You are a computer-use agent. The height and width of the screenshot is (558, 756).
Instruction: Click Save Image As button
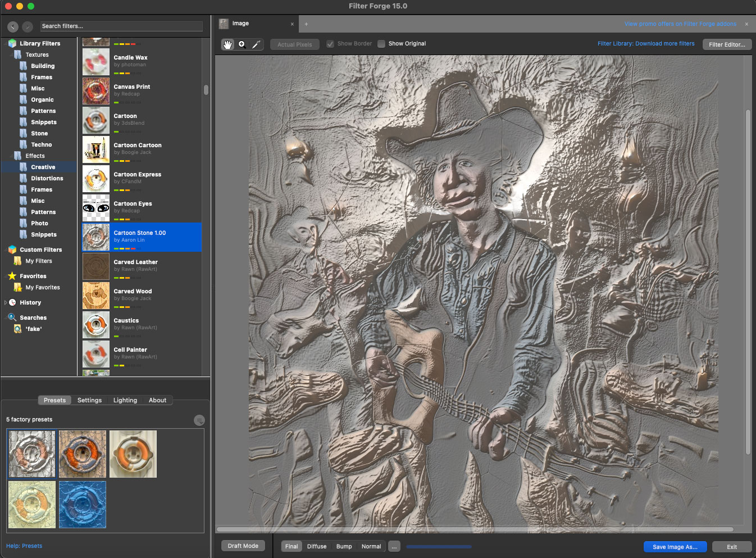(675, 547)
